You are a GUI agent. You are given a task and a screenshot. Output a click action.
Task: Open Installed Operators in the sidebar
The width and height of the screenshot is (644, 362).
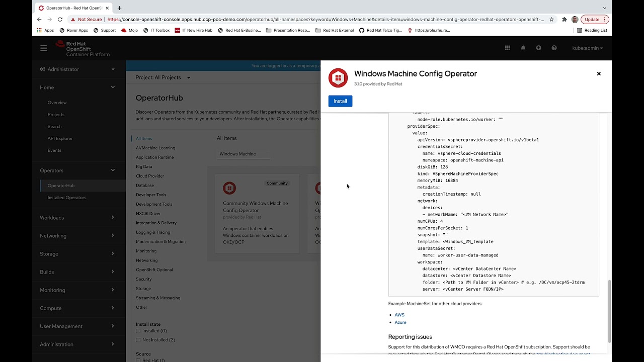[67, 198]
